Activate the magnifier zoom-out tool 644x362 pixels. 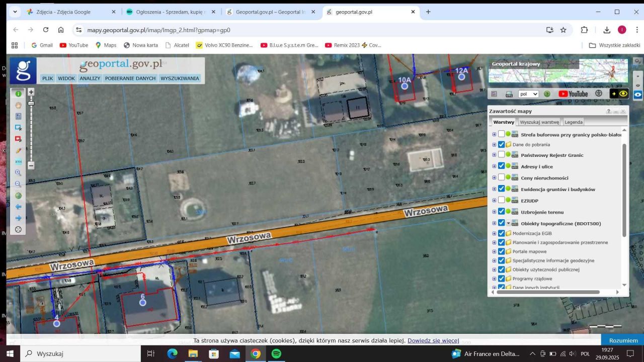[x=19, y=185]
